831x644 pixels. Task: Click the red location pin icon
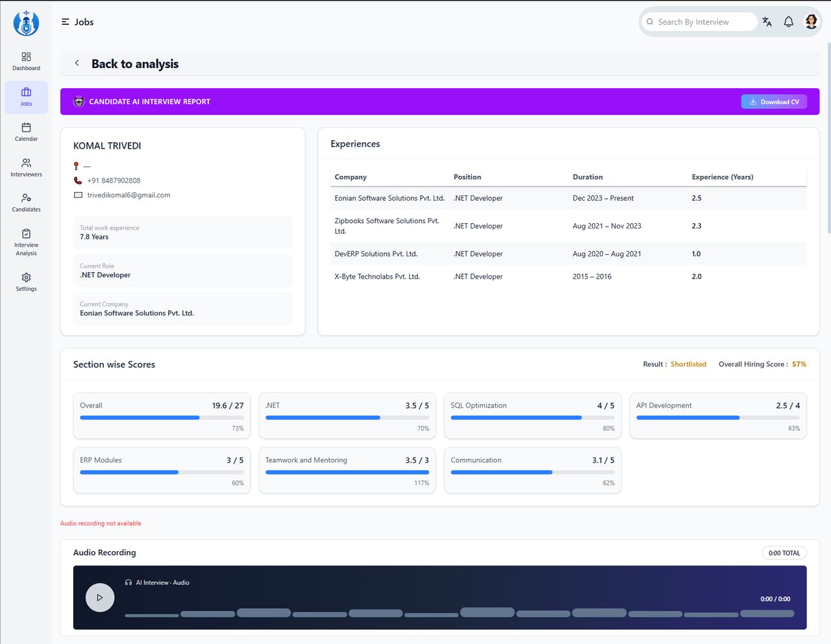(x=76, y=166)
